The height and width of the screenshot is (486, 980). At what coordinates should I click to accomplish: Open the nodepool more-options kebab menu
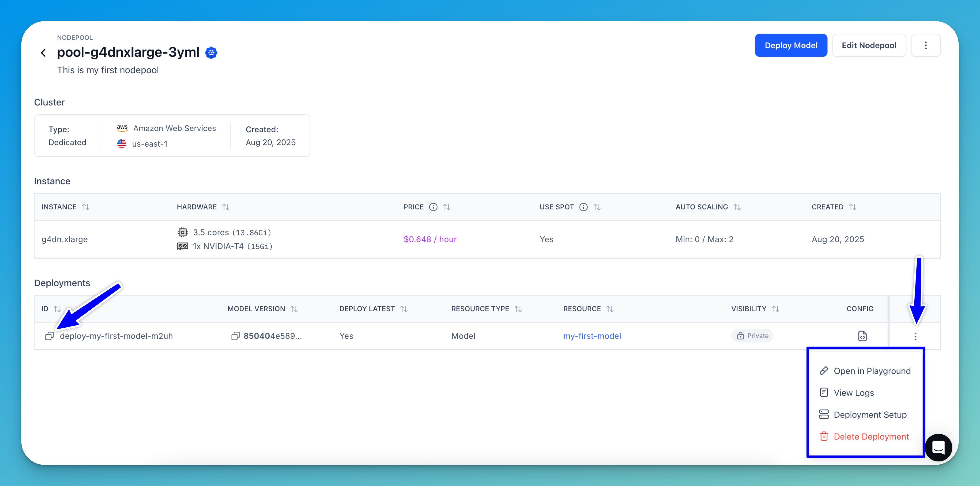926,45
